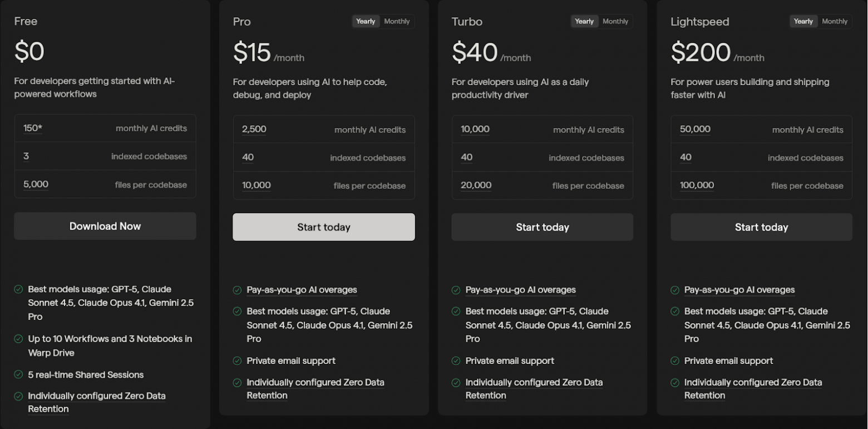Click checkmark icon beside Turbo Pay-as-you-go AI overages

[x=456, y=290]
